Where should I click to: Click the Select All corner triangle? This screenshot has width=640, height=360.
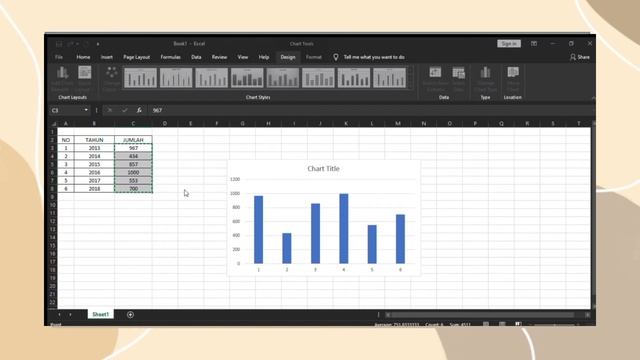click(53, 123)
